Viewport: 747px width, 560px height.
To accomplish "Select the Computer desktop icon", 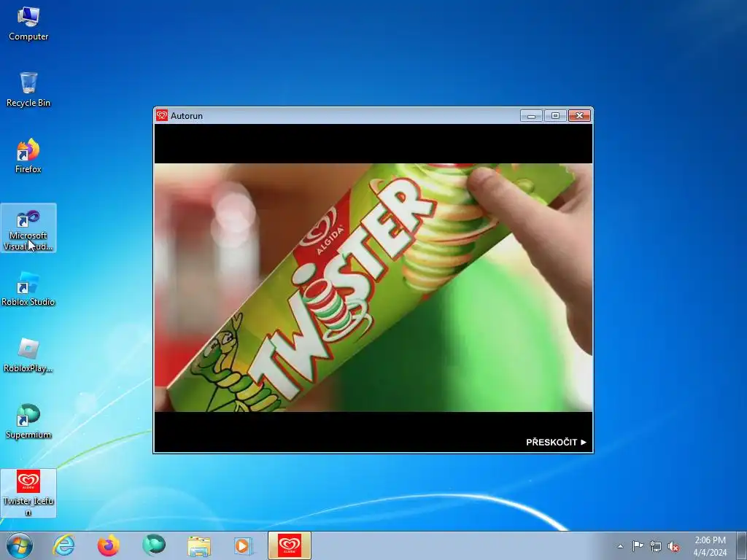I will [28, 24].
